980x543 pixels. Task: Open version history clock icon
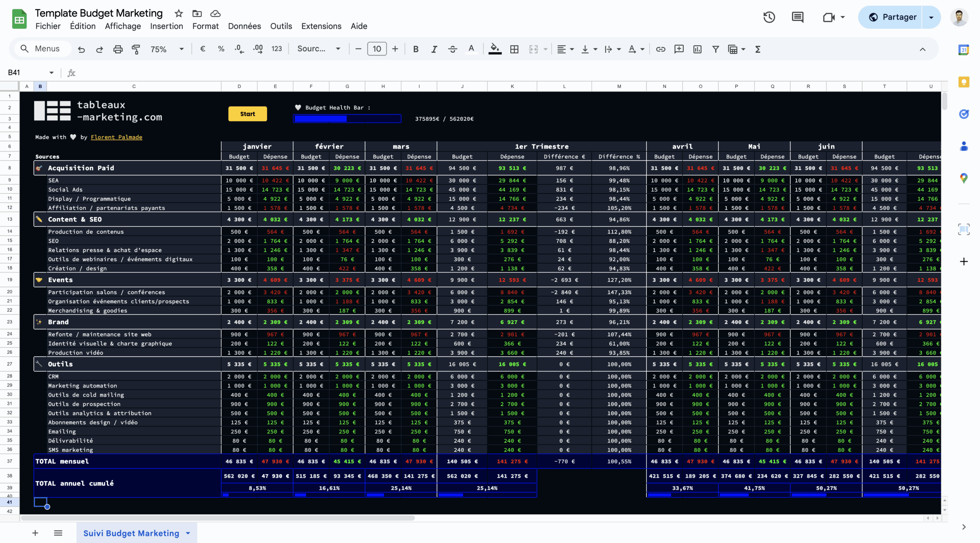(x=769, y=17)
